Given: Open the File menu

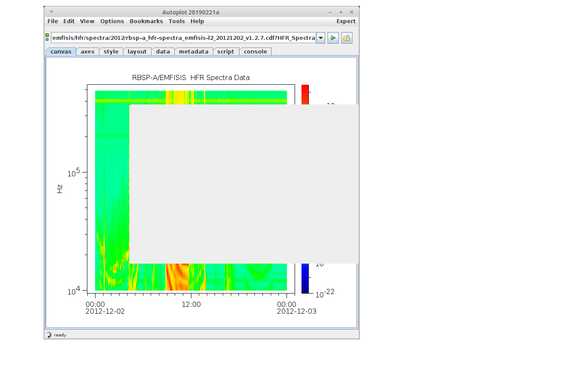Looking at the screenshot, I should pos(53,21).
